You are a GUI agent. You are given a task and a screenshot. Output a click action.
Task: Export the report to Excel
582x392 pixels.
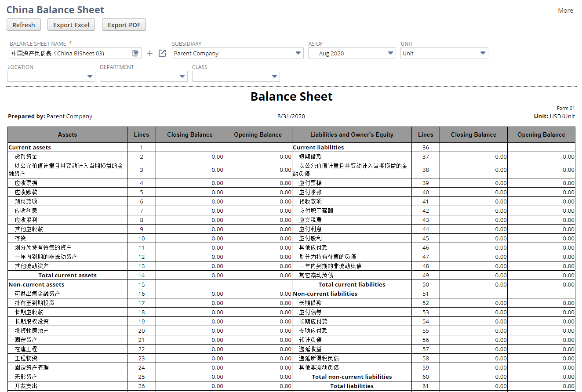(71, 25)
